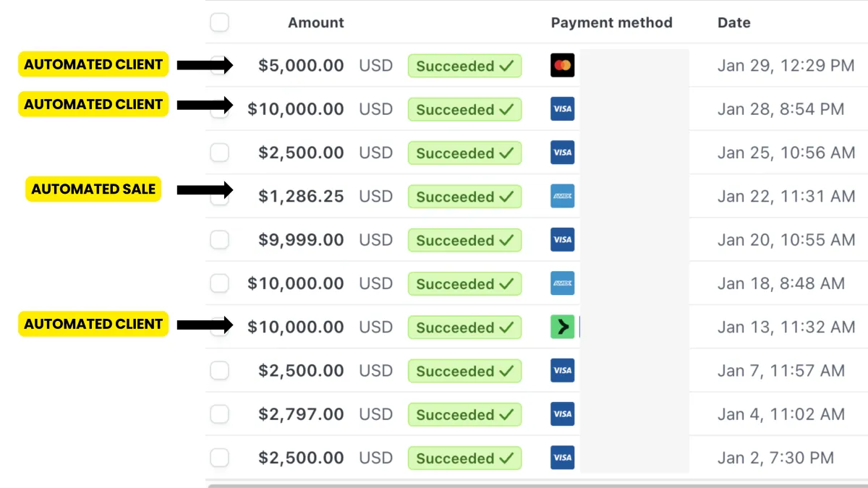Click the Visa icon on Jan 28 payment
The image size is (868, 488).
(562, 109)
